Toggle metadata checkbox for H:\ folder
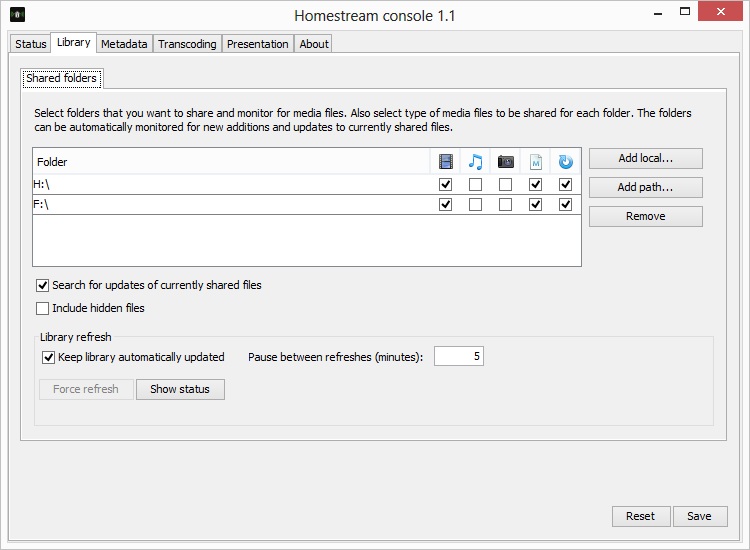This screenshot has height=550, width=750. pyautogui.click(x=535, y=185)
